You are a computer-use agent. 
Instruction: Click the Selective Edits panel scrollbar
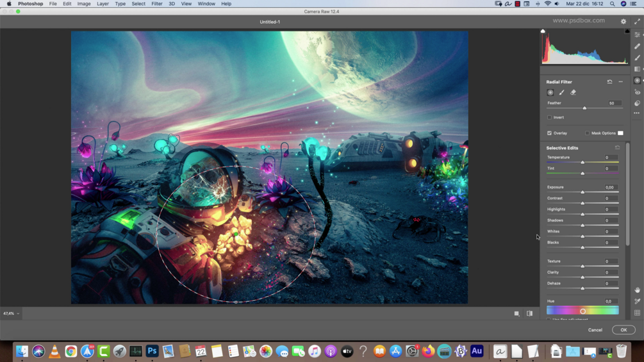pos(627,195)
